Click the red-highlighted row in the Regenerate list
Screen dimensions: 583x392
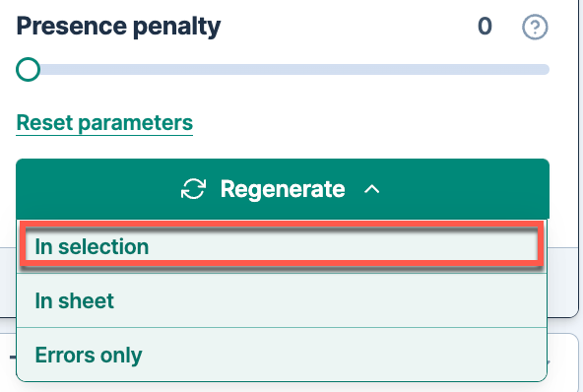(282, 244)
